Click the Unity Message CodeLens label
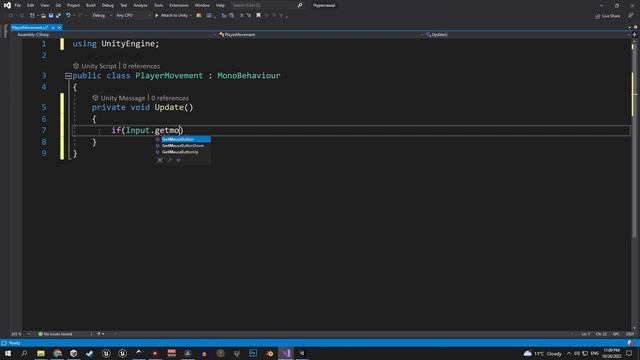The image size is (640, 360). 123,98
